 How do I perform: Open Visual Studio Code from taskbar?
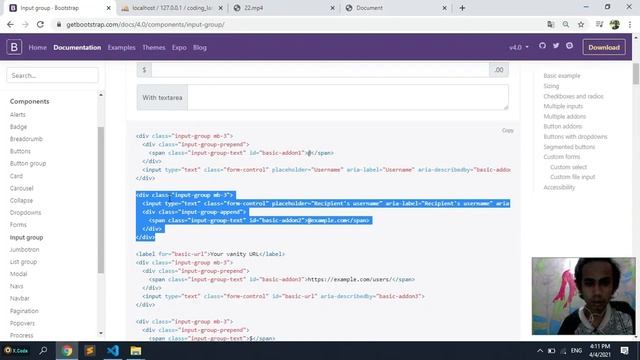pyautogui.click(x=113, y=351)
